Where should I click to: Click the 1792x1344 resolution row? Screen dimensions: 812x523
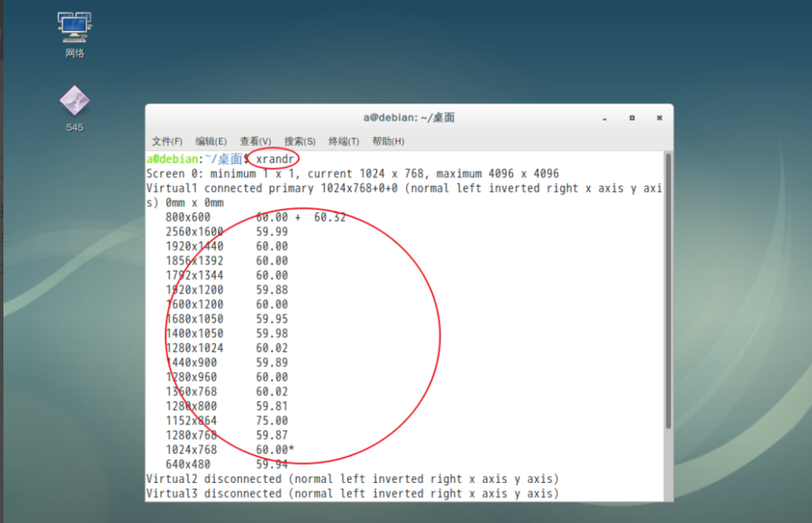click(227, 275)
